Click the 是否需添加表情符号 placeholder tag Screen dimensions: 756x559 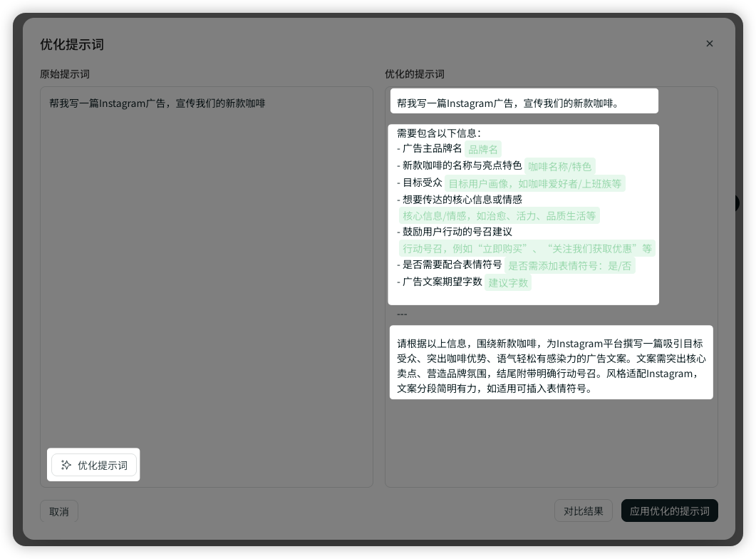569,265
